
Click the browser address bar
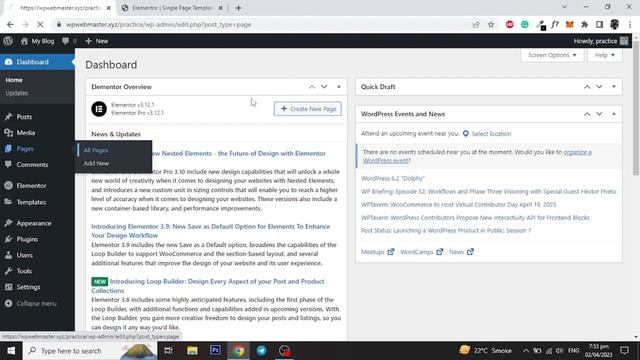point(261,24)
